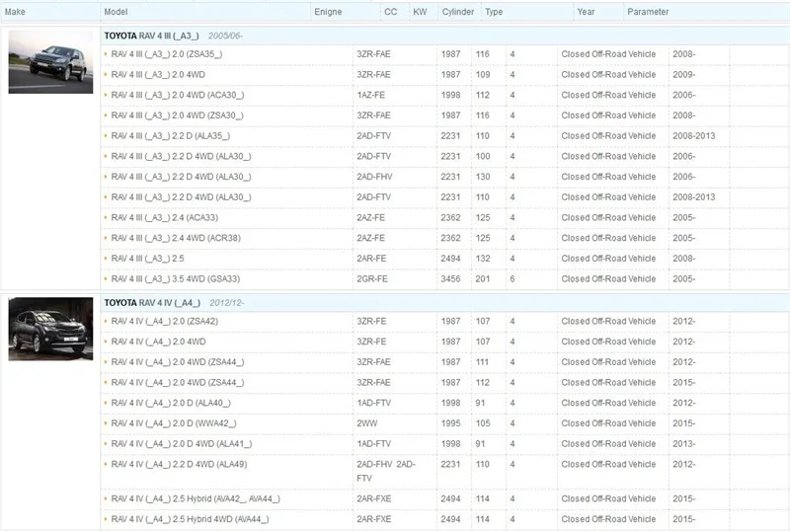
Task: Select the 2AD-FHV 2AD-FTV engine cell
Action: (x=386, y=471)
